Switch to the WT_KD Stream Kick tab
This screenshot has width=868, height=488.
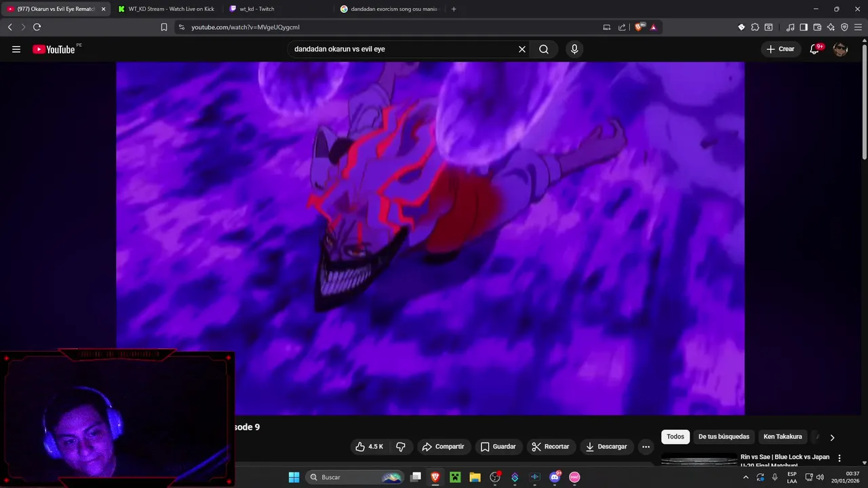(166, 9)
